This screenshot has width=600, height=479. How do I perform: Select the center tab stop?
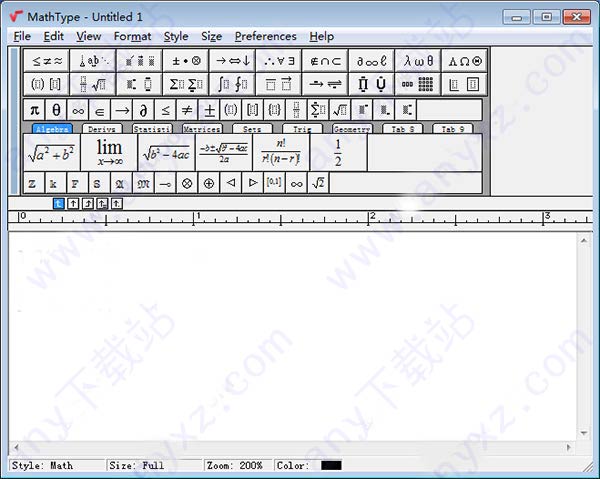tap(73, 204)
